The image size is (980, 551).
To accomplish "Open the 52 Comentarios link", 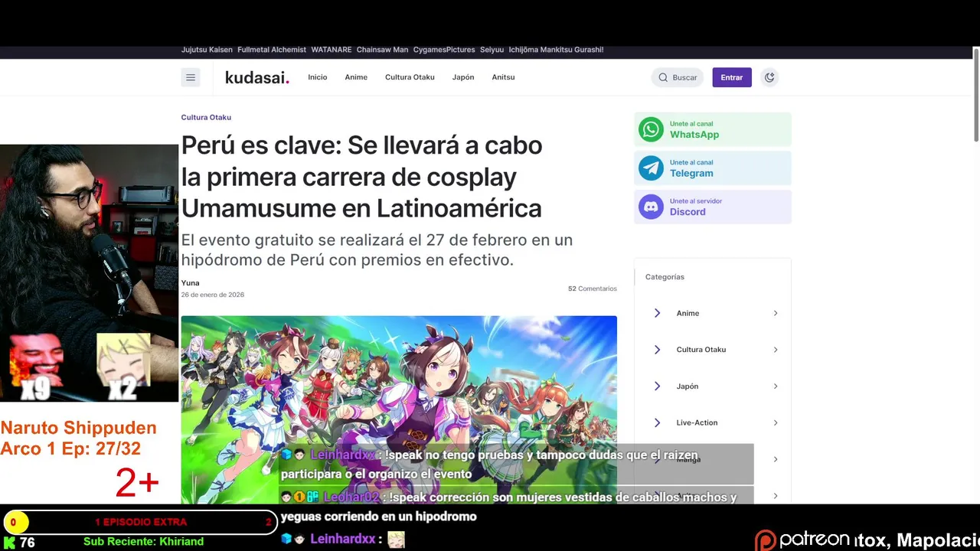I will pyautogui.click(x=592, y=289).
